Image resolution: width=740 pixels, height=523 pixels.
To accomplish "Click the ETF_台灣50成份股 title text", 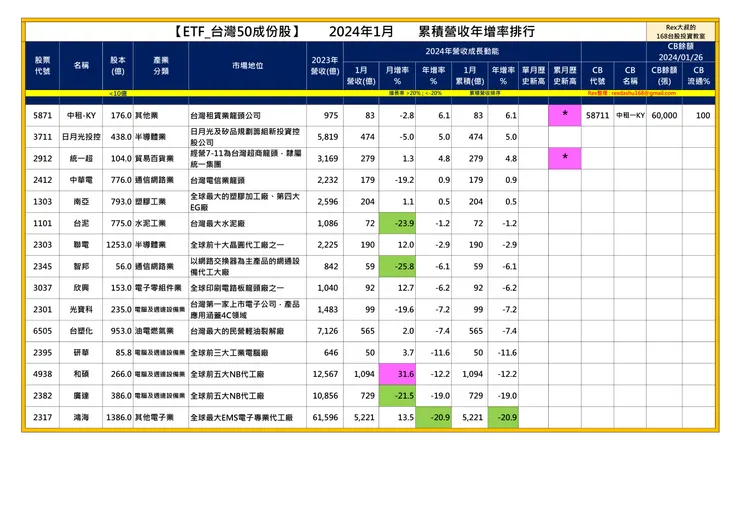I will pos(237,32).
